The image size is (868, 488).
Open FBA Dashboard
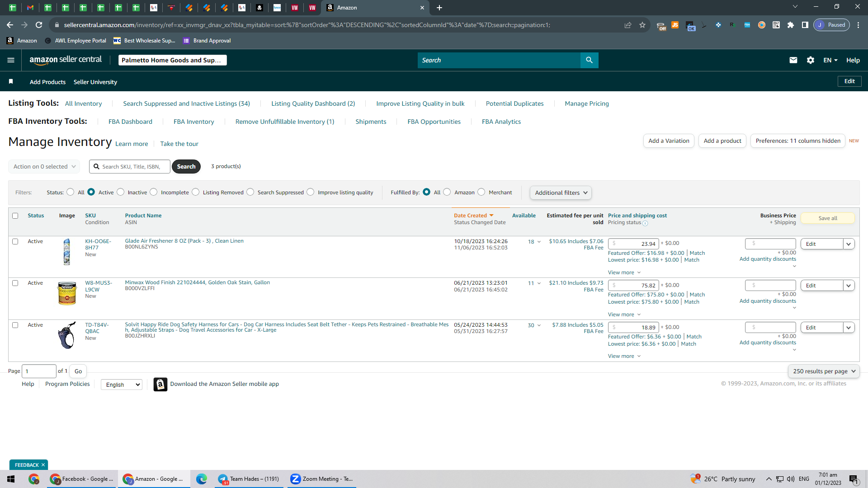(130, 122)
